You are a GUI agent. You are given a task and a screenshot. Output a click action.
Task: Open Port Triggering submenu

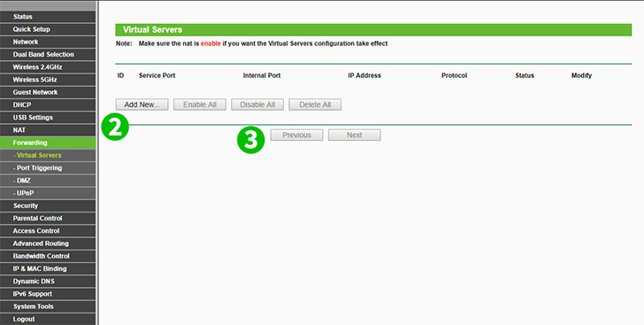click(48, 168)
